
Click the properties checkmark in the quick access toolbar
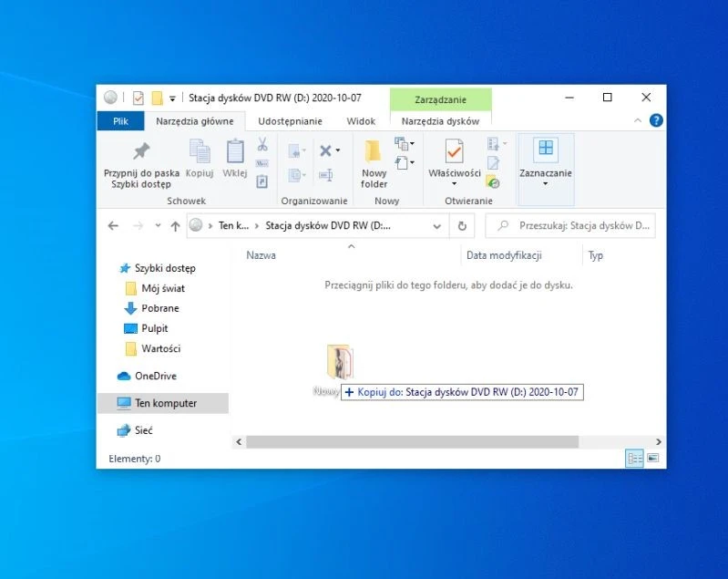pos(138,98)
